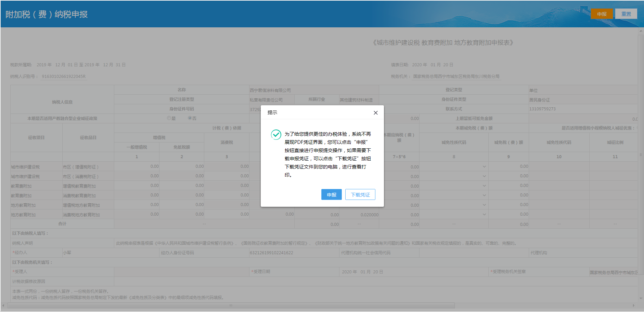Click the phone number 13109759273

[x=542, y=109]
